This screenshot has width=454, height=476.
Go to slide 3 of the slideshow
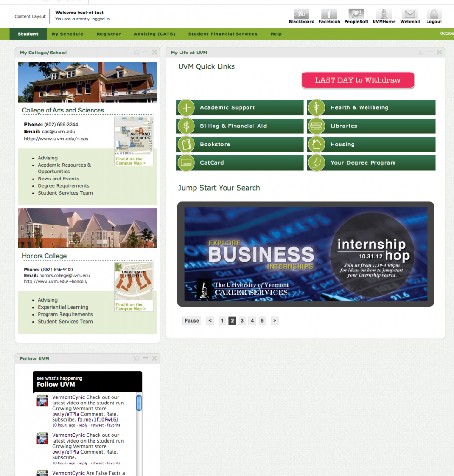pos(242,321)
